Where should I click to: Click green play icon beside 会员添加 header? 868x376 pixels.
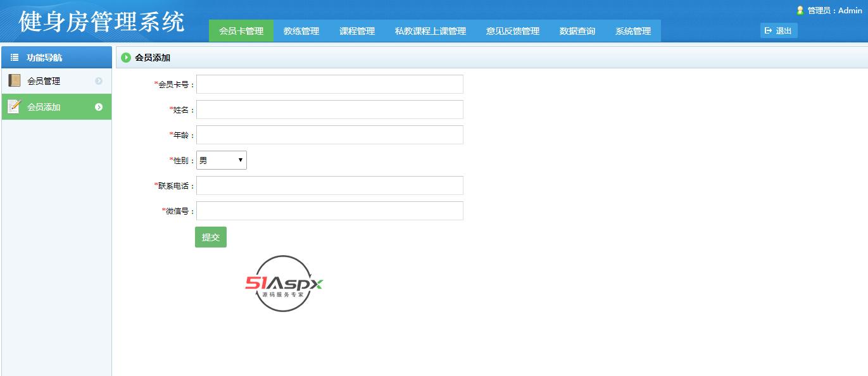pos(126,58)
